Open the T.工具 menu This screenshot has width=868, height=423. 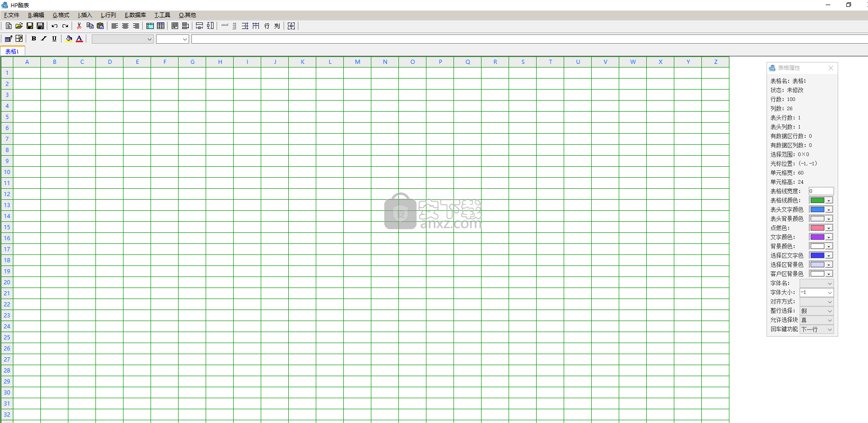tap(162, 15)
